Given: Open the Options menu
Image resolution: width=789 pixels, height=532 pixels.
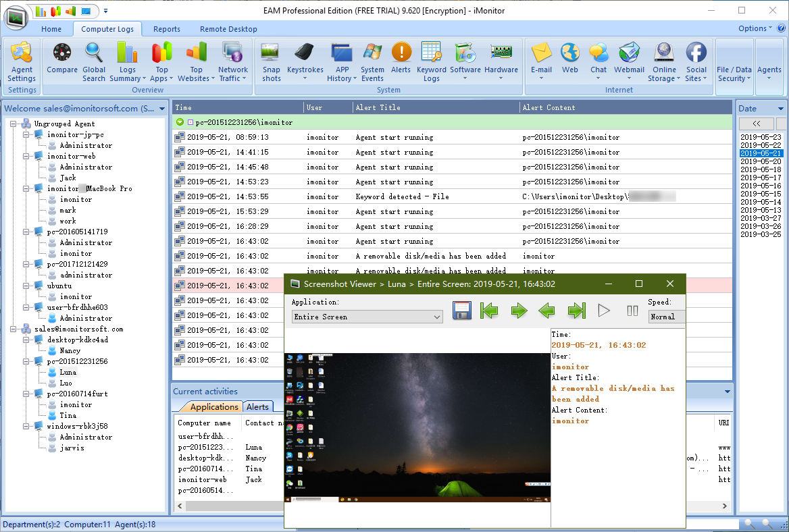Looking at the screenshot, I should [x=755, y=28].
